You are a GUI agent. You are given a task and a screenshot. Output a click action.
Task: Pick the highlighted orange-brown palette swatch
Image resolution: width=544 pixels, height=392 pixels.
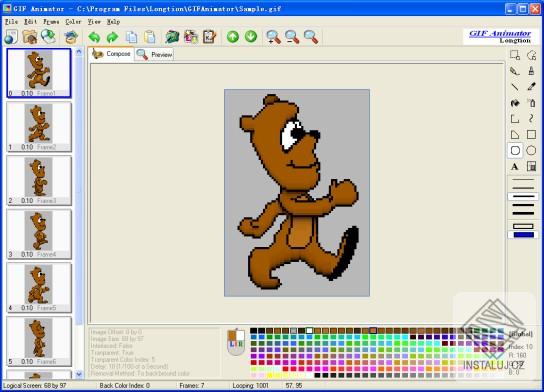click(x=373, y=331)
